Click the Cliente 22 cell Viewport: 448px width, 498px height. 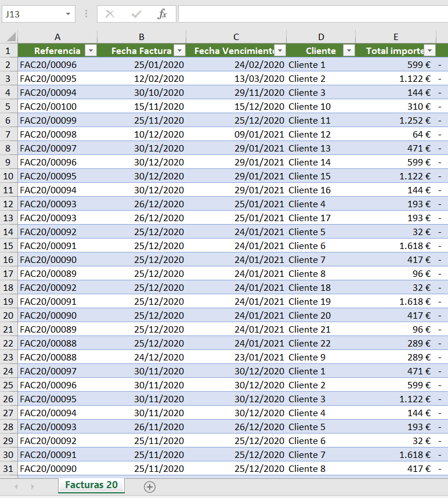tap(321, 344)
